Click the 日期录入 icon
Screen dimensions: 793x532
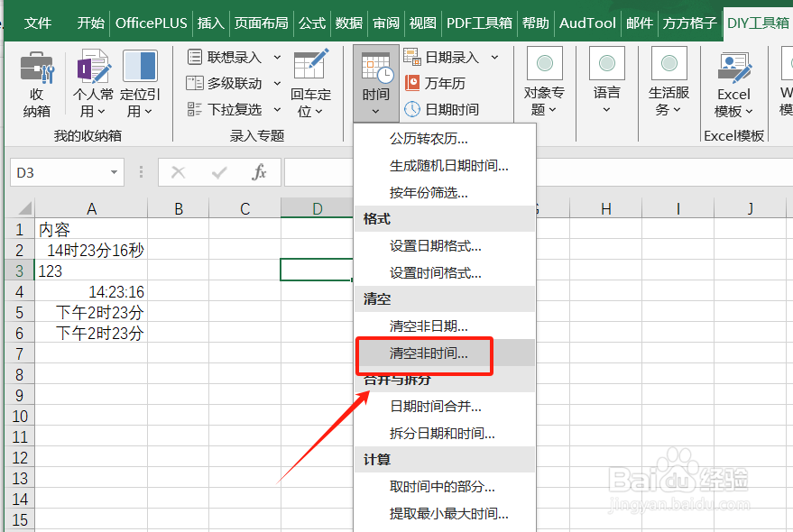coord(412,57)
